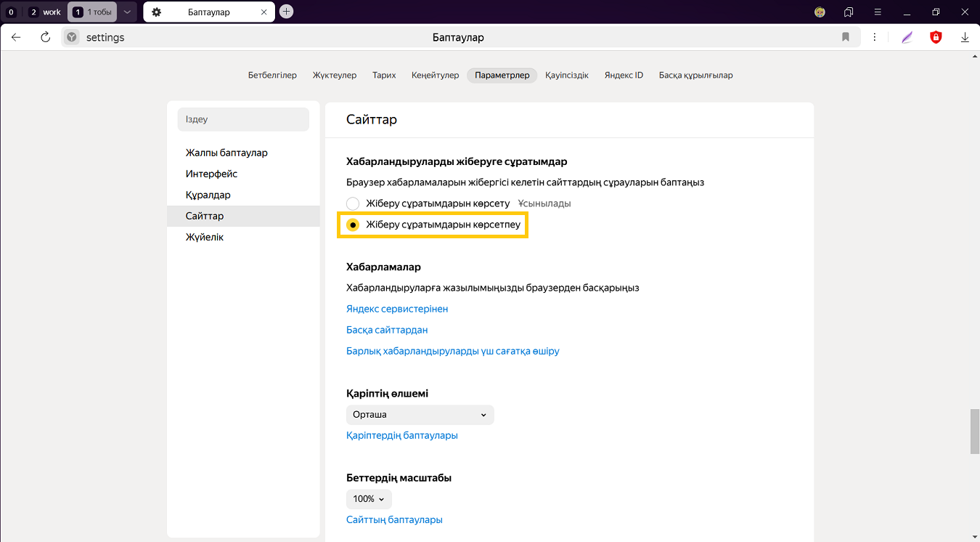Click the page vertical scrollbar thumb
This screenshot has width=980, height=542.
point(974,432)
